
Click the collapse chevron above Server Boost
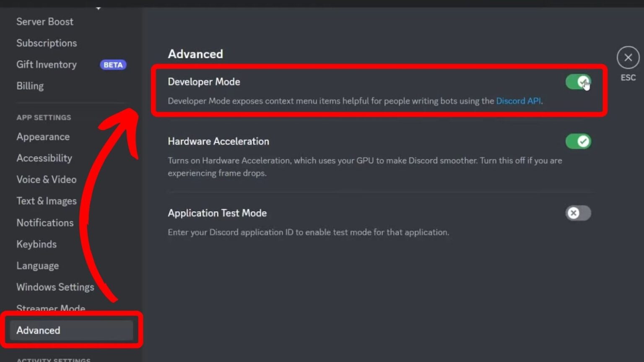[99, 6]
